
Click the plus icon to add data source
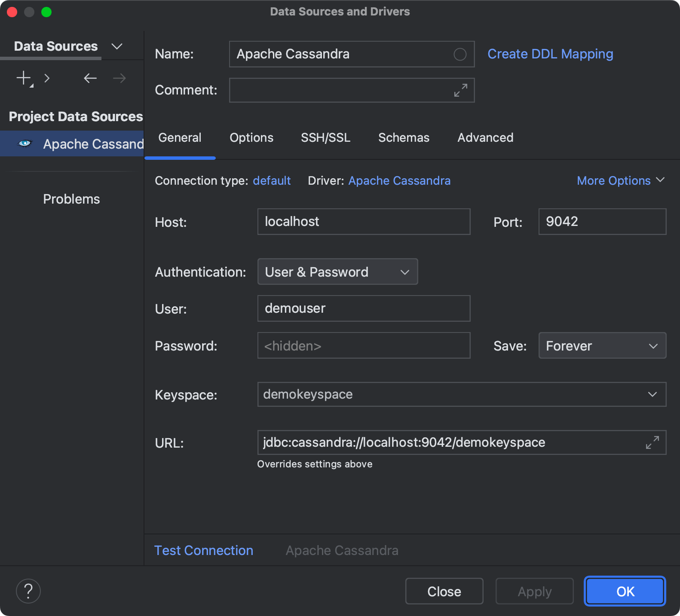coord(24,78)
